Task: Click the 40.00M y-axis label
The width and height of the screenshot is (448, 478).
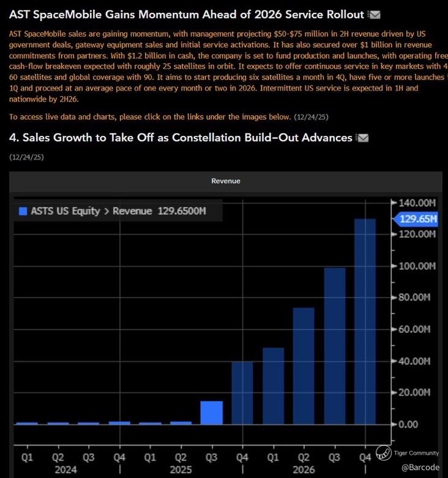Action: tap(414, 361)
